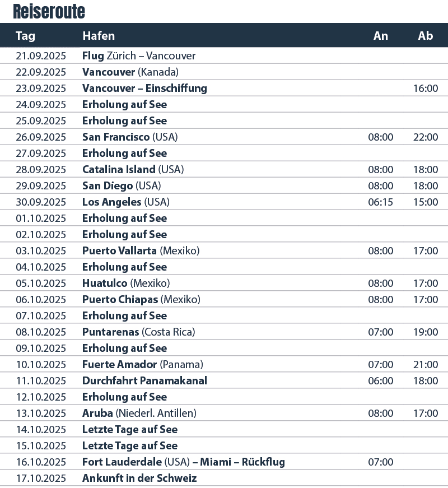Select the Flug Zürich – Vancouver row

point(224,55)
